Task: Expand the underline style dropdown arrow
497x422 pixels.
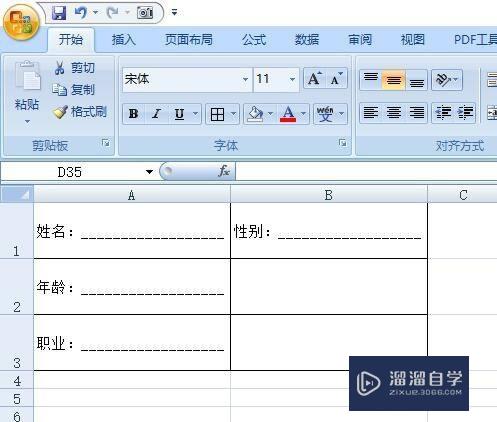Action: (x=195, y=114)
